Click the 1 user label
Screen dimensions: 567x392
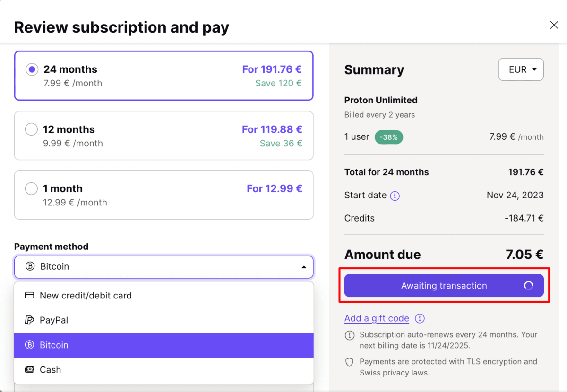click(x=357, y=137)
